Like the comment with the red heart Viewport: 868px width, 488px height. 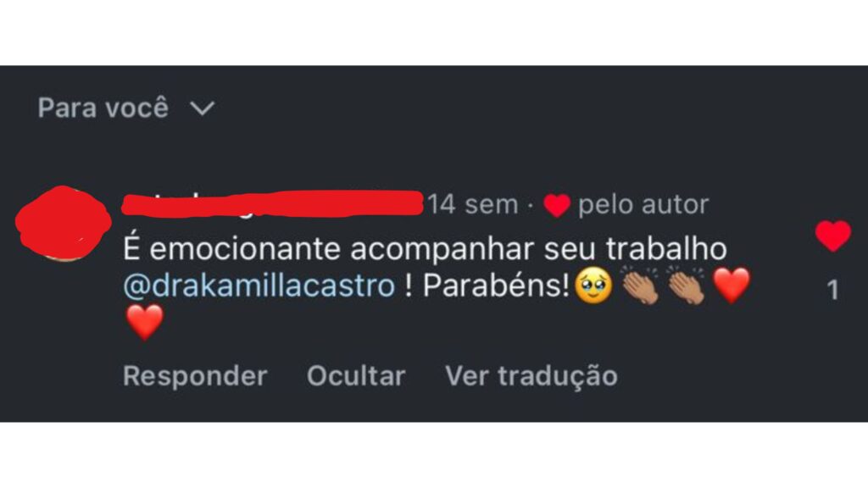click(833, 236)
